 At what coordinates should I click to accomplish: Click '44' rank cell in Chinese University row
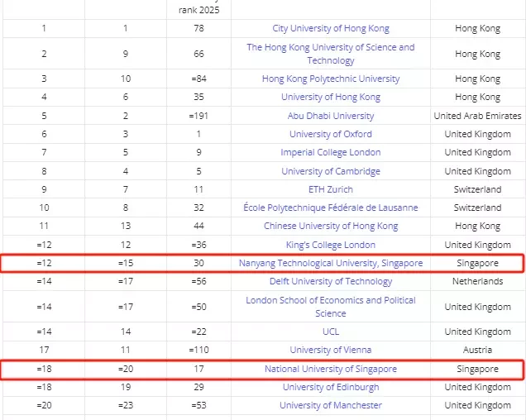tap(198, 226)
